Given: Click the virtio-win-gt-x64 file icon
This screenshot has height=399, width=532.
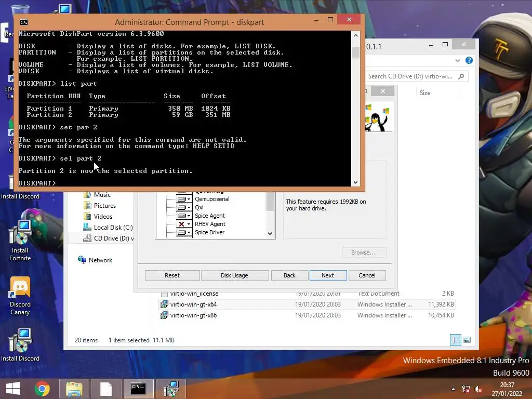Looking at the screenshot, I should 164,304.
